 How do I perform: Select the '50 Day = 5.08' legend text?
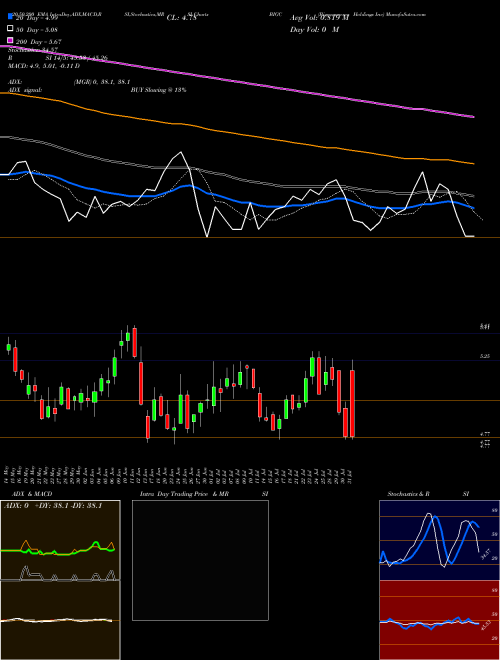(x=37, y=29)
